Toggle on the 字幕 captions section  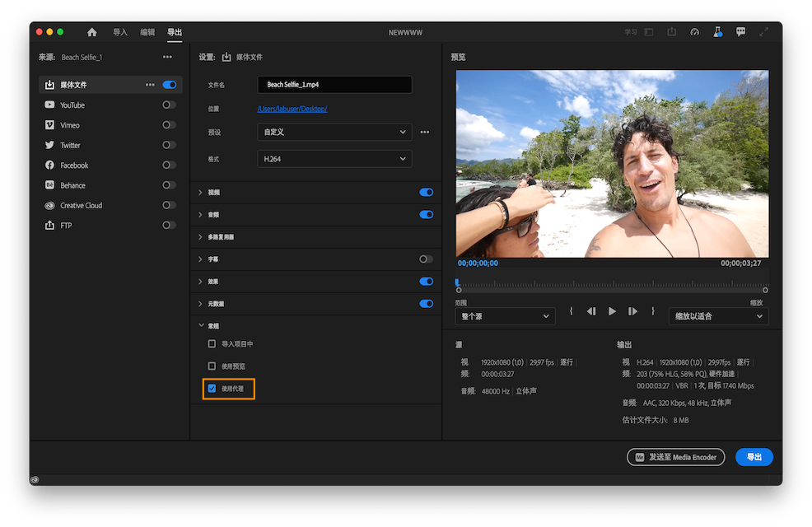(x=426, y=259)
